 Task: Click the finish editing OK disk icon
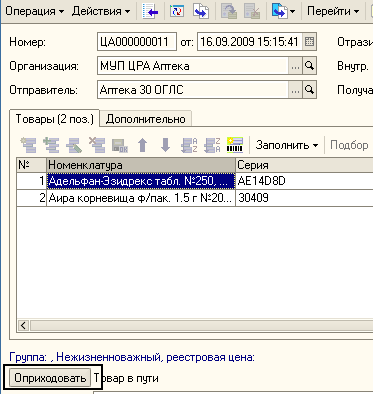120,145
